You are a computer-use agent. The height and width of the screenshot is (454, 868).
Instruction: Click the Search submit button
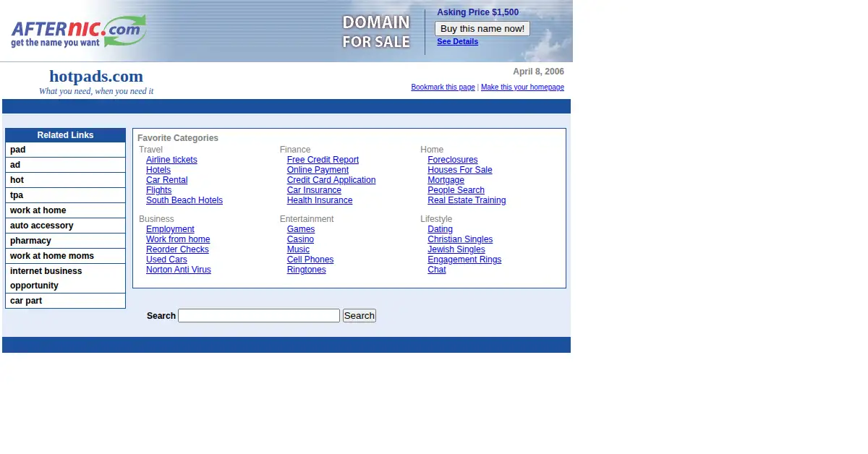coord(359,316)
